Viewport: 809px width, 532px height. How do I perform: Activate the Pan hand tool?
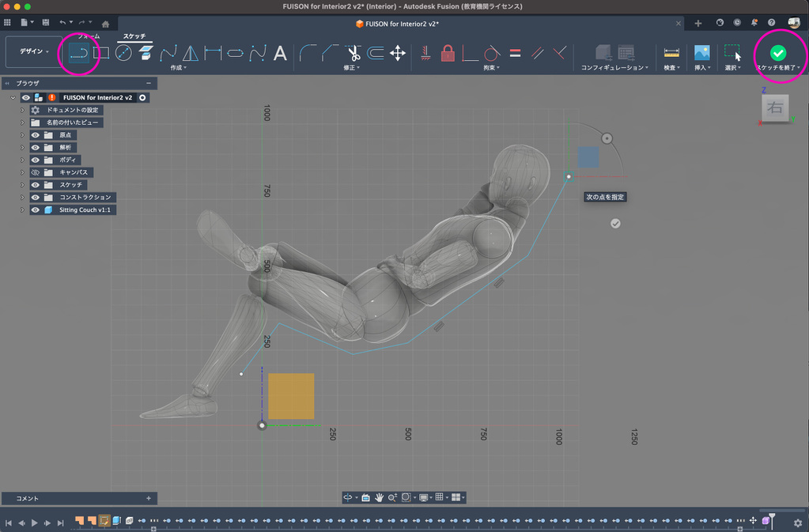pyautogui.click(x=379, y=497)
